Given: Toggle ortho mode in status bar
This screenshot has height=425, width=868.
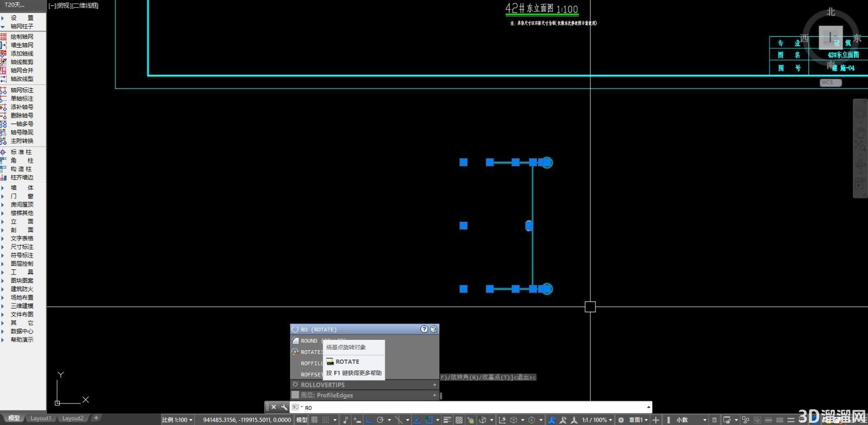Looking at the screenshot, I should (369, 420).
